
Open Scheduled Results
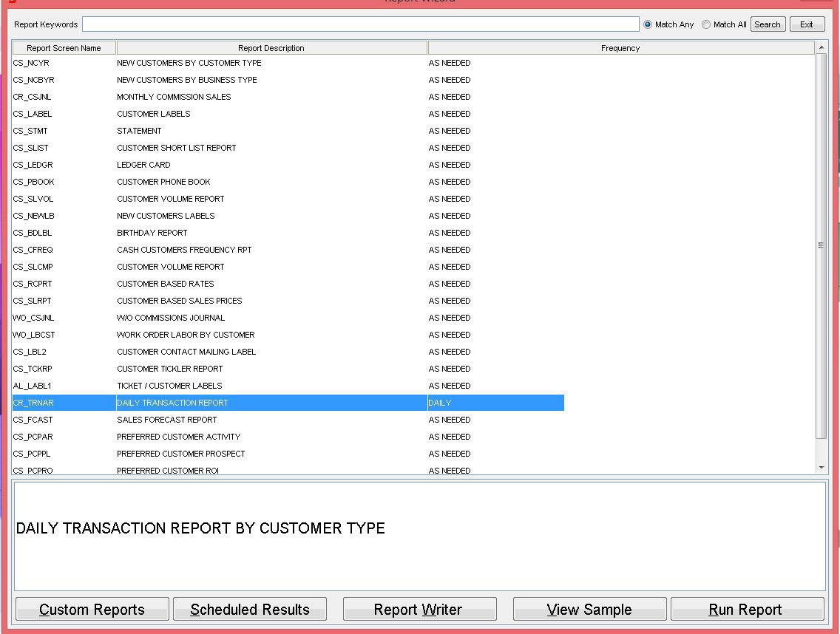tap(250, 610)
